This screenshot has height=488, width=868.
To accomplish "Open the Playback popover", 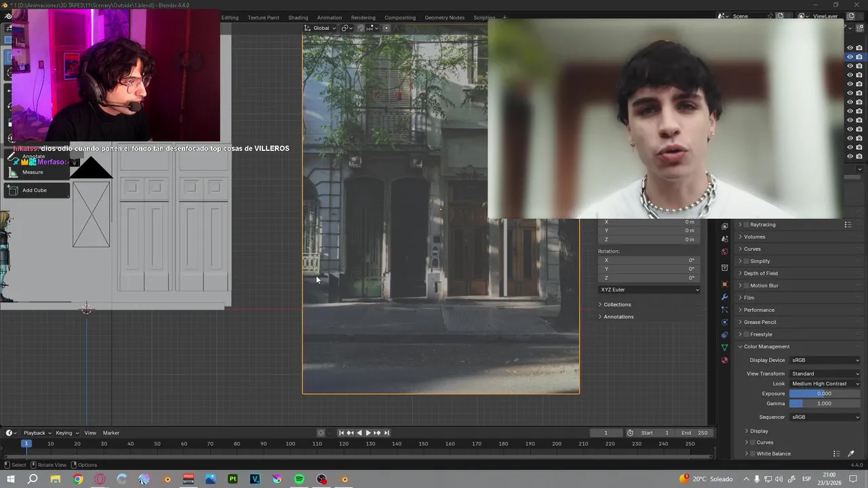I will coord(37,433).
